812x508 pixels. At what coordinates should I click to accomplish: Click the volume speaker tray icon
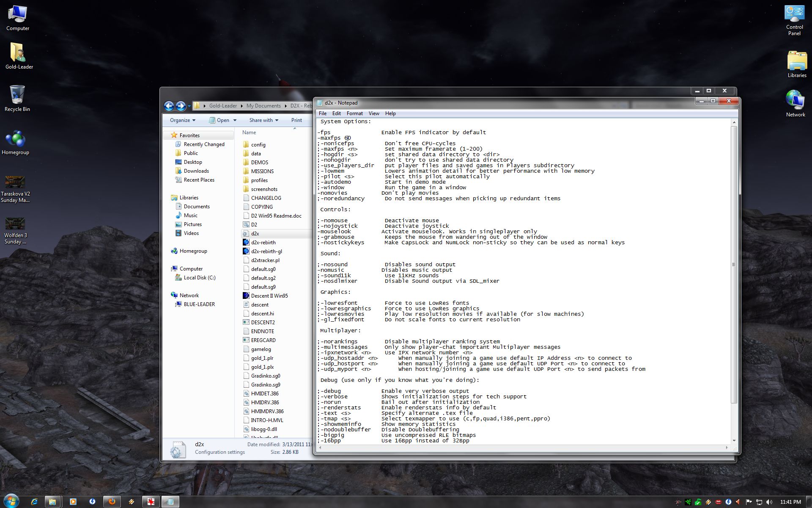[x=769, y=502]
